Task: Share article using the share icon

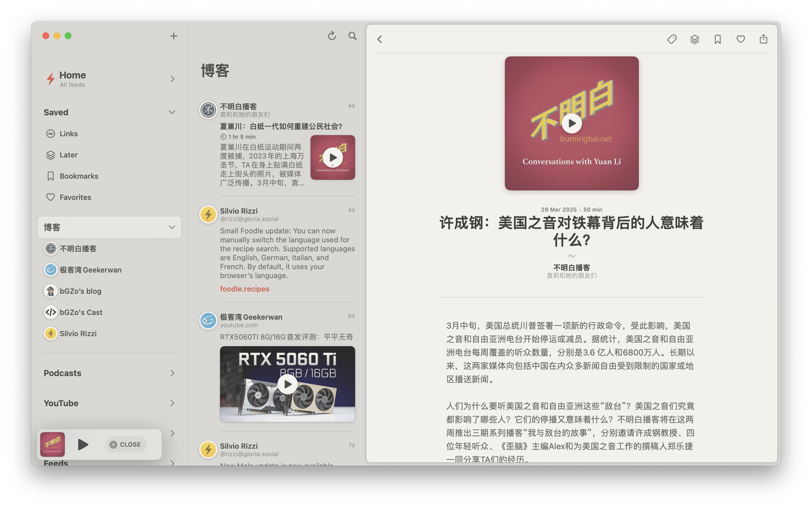Action: 763,39
